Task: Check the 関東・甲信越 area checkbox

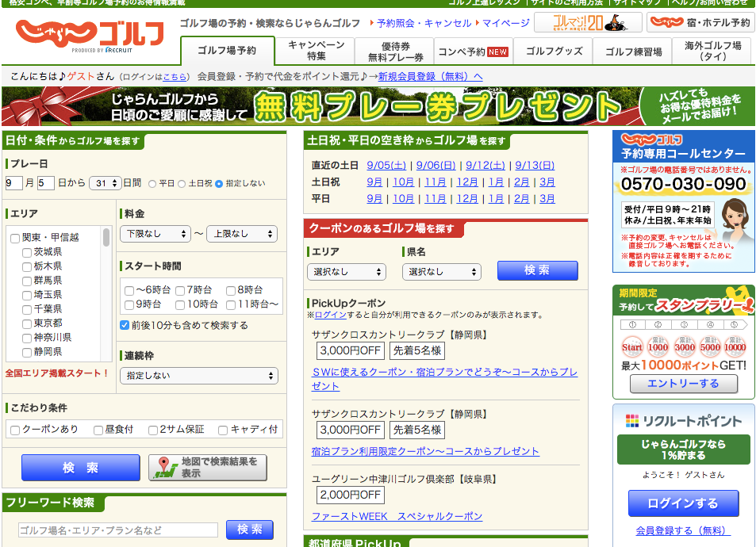Action: [x=15, y=238]
